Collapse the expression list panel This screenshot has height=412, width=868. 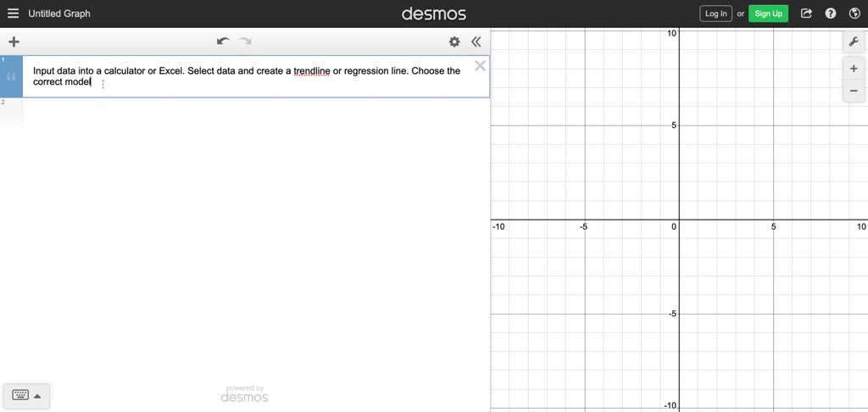pos(476,42)
